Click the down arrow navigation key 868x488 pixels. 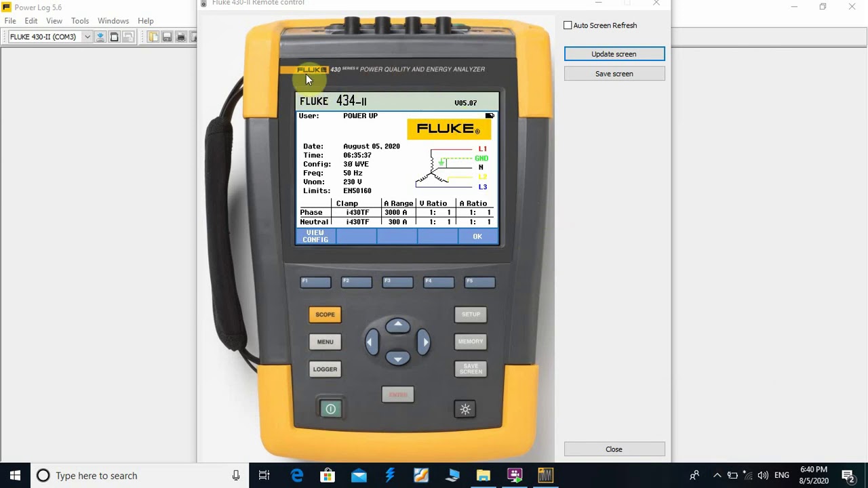[398, 359]
